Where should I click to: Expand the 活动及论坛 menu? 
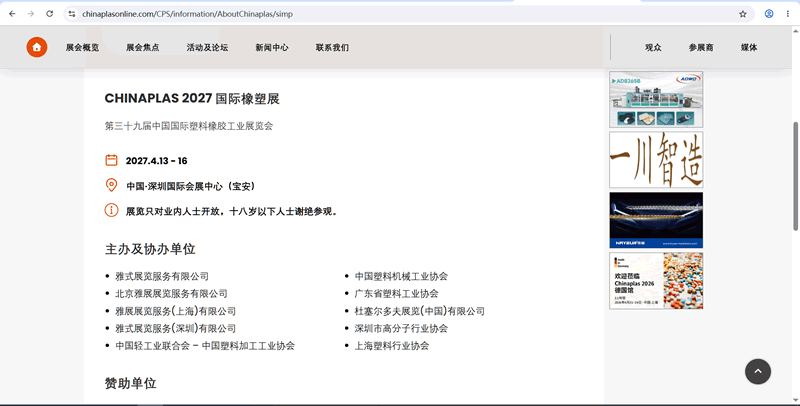tap(207, 47)
